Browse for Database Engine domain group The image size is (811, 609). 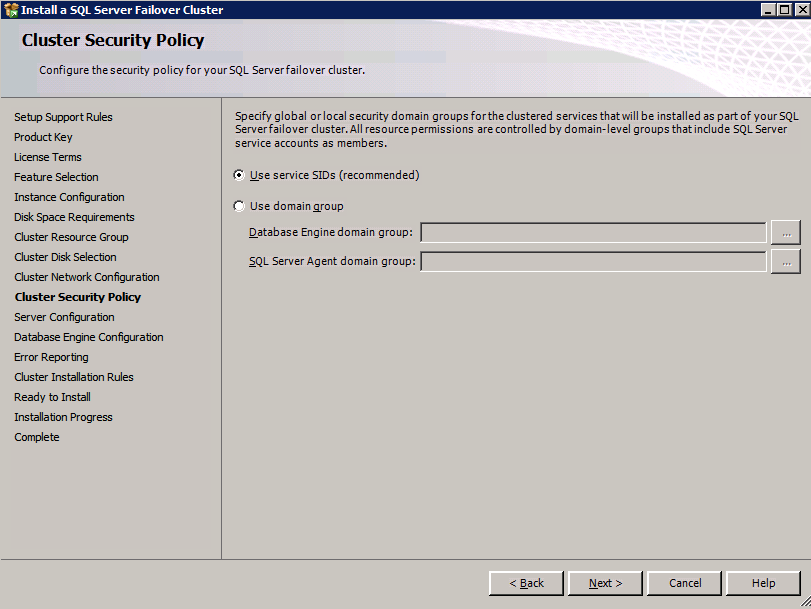pyautogui.click(x=786, y=232)
